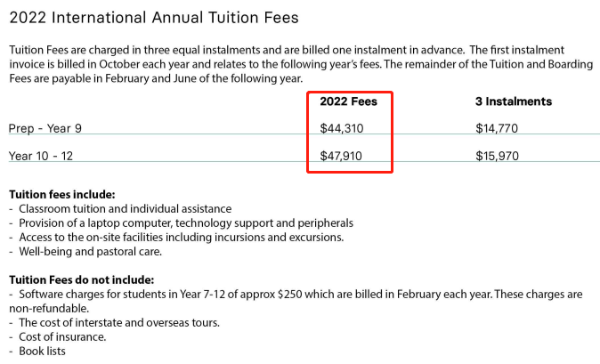Click the Well-being and pastoral care line
This screenshot has width=600, height=364.
[85, 252]
